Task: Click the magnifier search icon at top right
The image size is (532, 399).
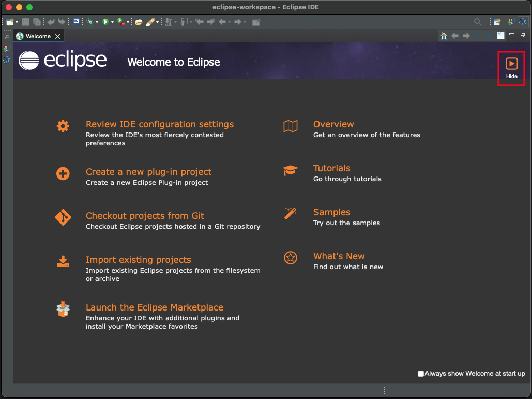Action: [x=478, y=22]
